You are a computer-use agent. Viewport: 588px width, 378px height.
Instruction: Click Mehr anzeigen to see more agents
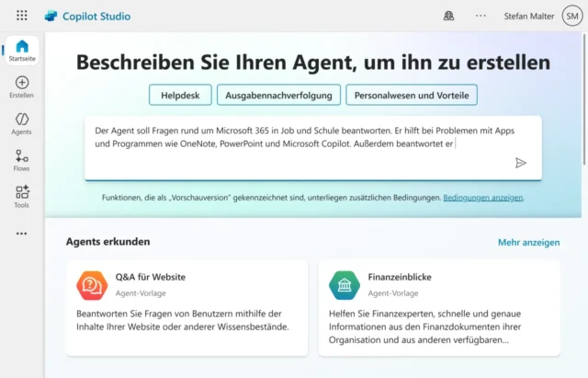pos(528,243)
